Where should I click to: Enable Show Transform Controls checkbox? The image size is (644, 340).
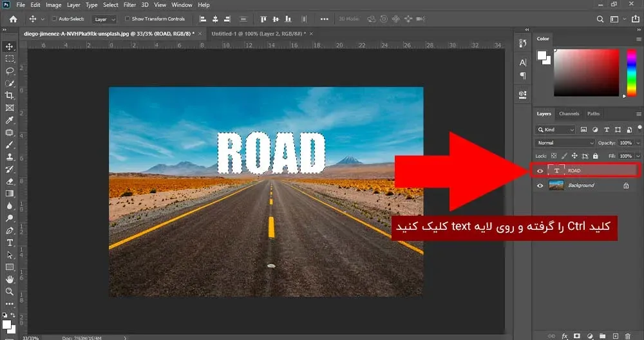pos(128,19)
